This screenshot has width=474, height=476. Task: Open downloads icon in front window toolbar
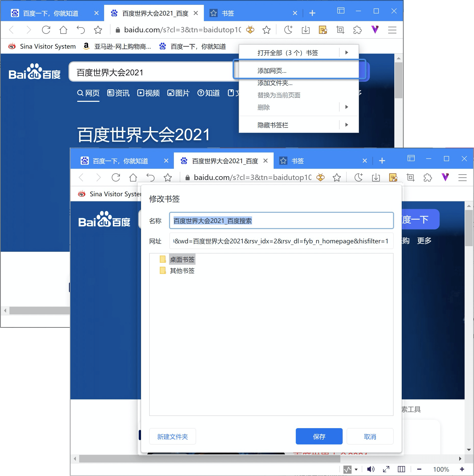point(376,177)
